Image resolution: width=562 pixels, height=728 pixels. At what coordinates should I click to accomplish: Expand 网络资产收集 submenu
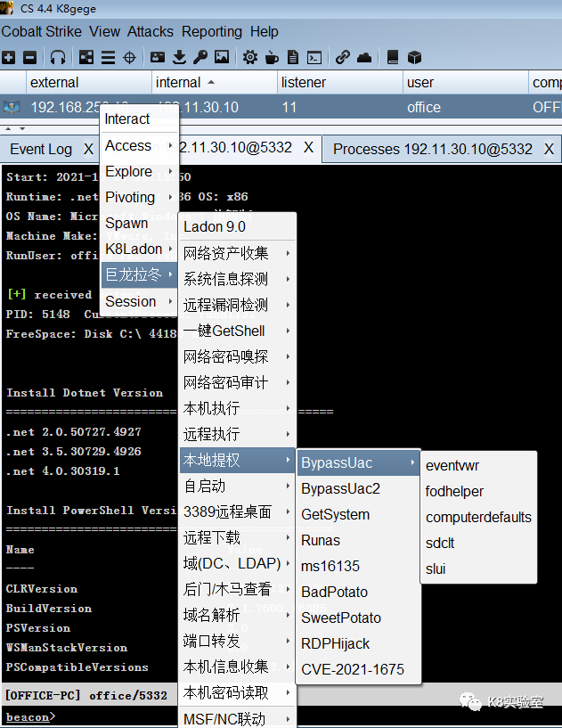pyautogui.click(x=237, y=253)
